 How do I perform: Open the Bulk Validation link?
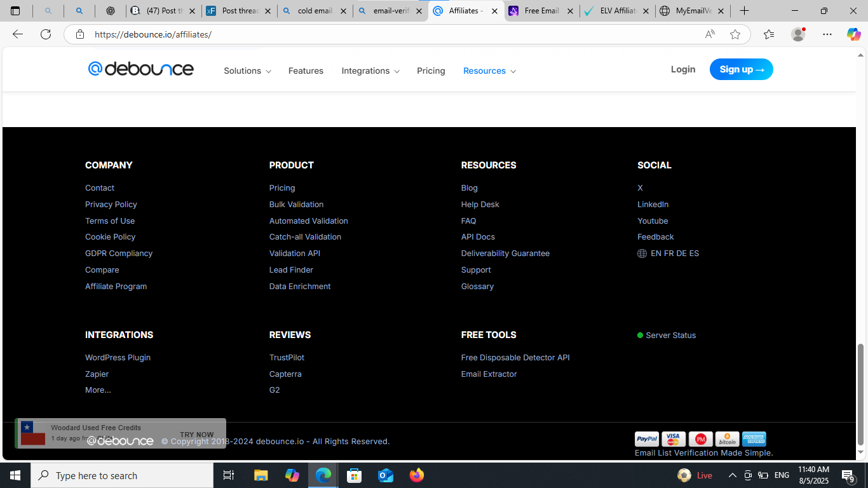tap(296, 205)
